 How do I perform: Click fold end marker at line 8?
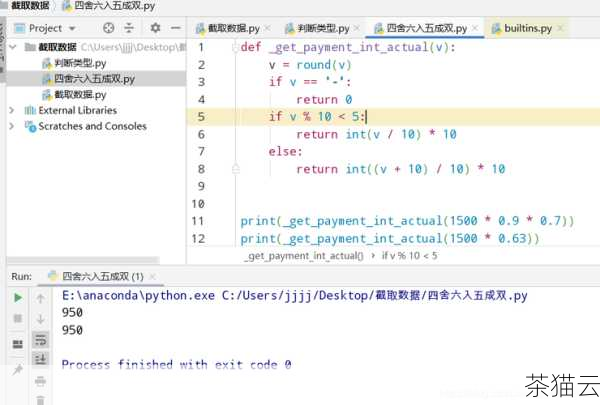click(236, 168)
